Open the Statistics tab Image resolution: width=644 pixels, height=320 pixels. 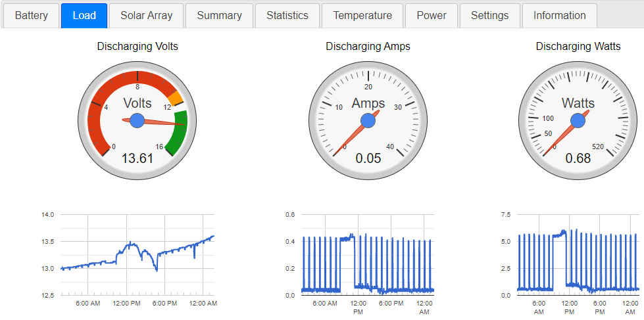point(287,15)
